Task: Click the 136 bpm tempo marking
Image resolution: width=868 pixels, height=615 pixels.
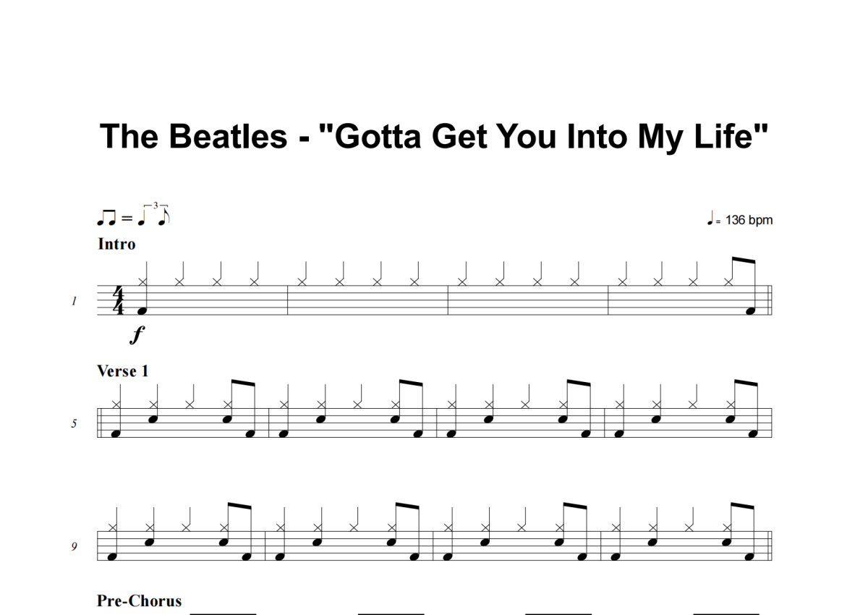Action: (740, 219)
